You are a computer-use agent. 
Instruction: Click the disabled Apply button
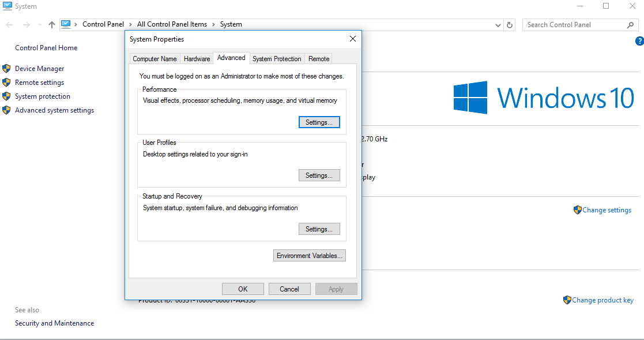336,289
